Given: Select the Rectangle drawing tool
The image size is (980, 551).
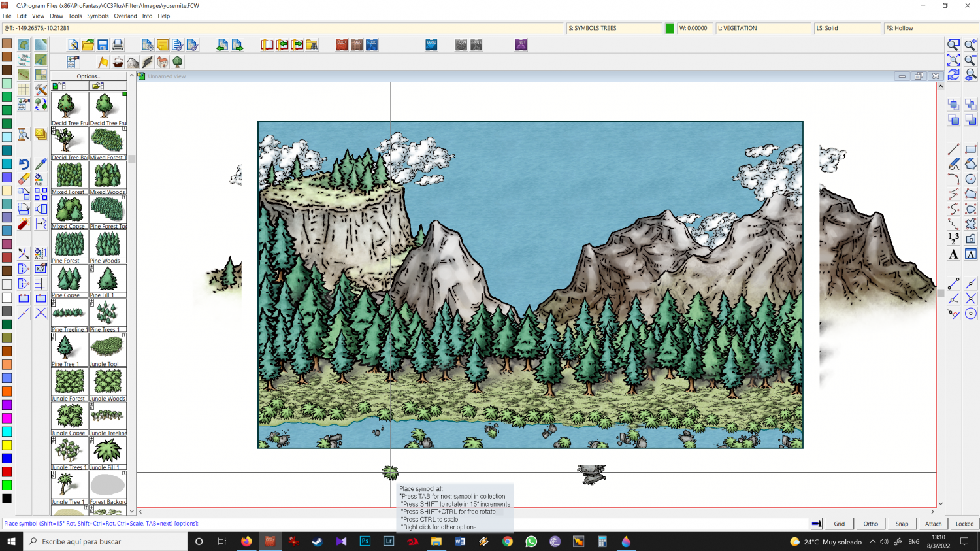Looking at the screenshot, I should tap(970, 150).
